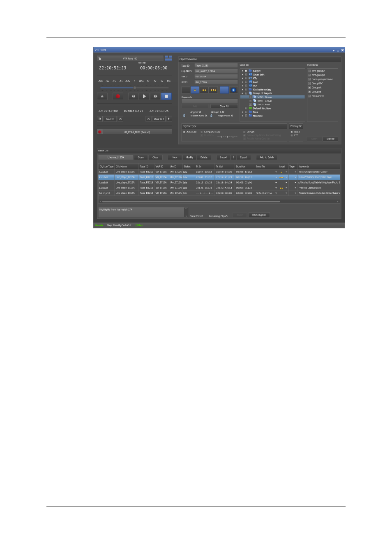Clear the mark out point
The width and height of the screenshot is (392, 555).
tap(148, 119)
